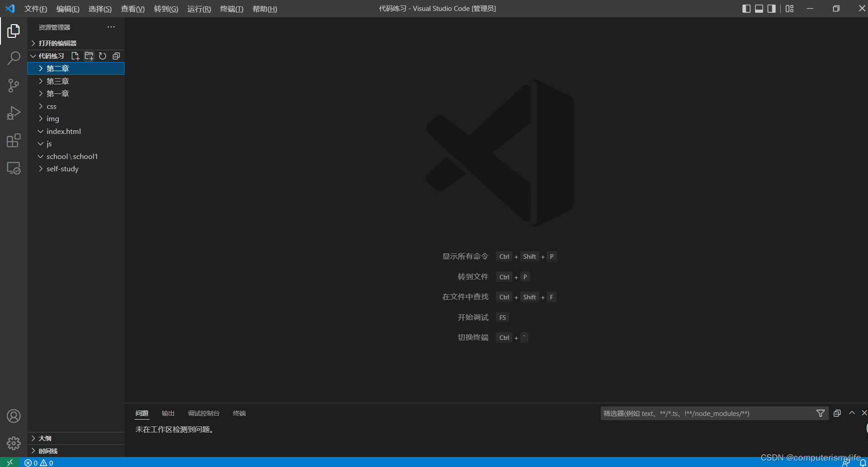
Task: Open Run and Debug view icon
Action: coord(14,113)
